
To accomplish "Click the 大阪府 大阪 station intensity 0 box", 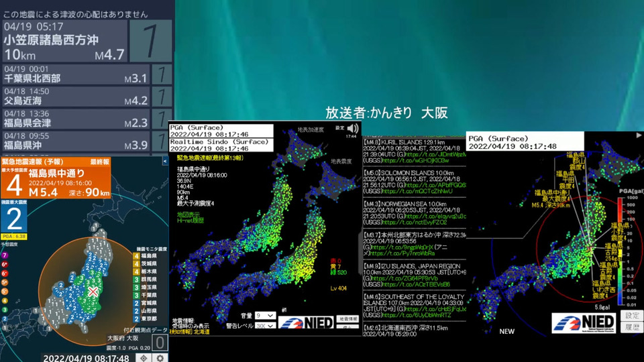I will tap(160, 343).
